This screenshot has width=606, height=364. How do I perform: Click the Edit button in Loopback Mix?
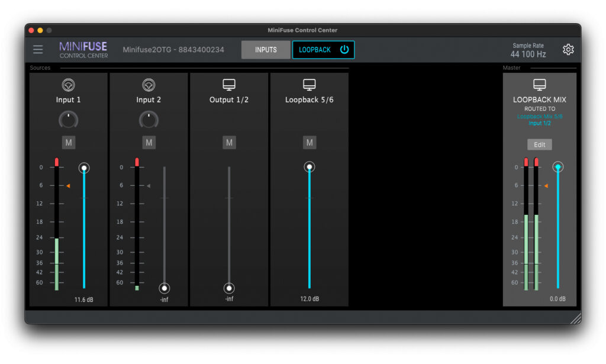coord(539,144)
